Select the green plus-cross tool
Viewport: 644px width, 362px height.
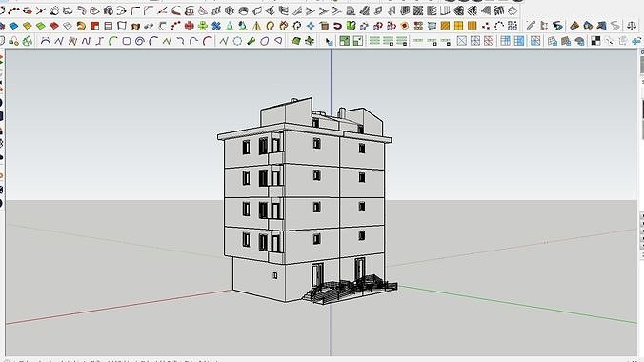coord(203,27)
